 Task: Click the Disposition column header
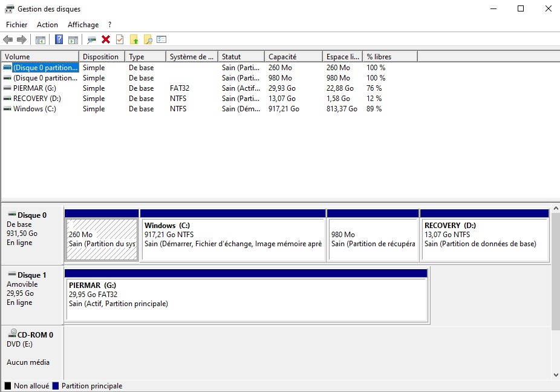[102, 57]
